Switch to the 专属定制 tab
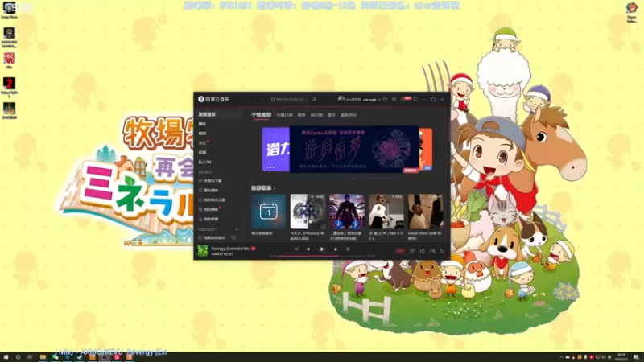Screen dimensions: 644x362 tap(284, 115)
